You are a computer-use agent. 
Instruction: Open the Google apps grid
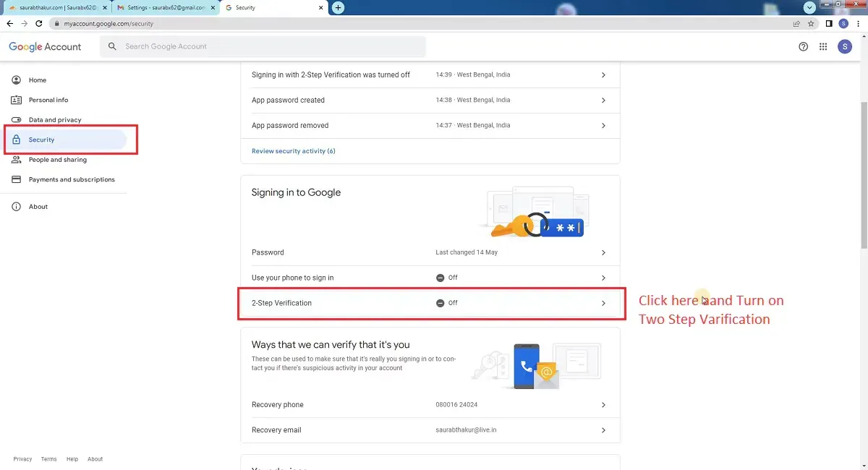[x=823, y=46]
